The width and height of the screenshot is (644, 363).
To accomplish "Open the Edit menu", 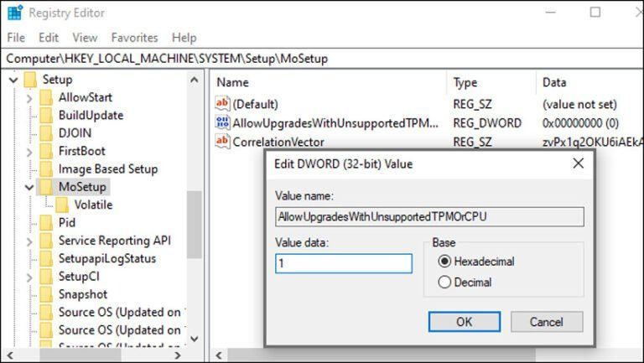I will 49,38.
